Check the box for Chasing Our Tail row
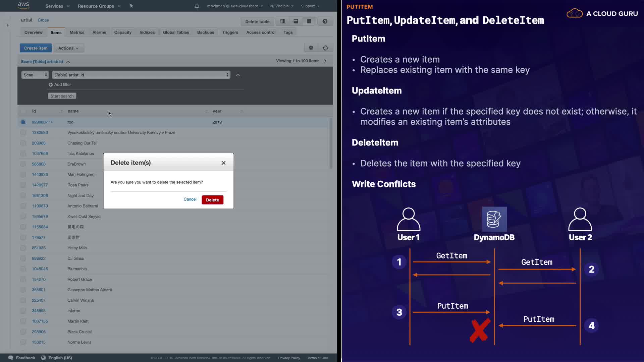 [x=23, y=143]
